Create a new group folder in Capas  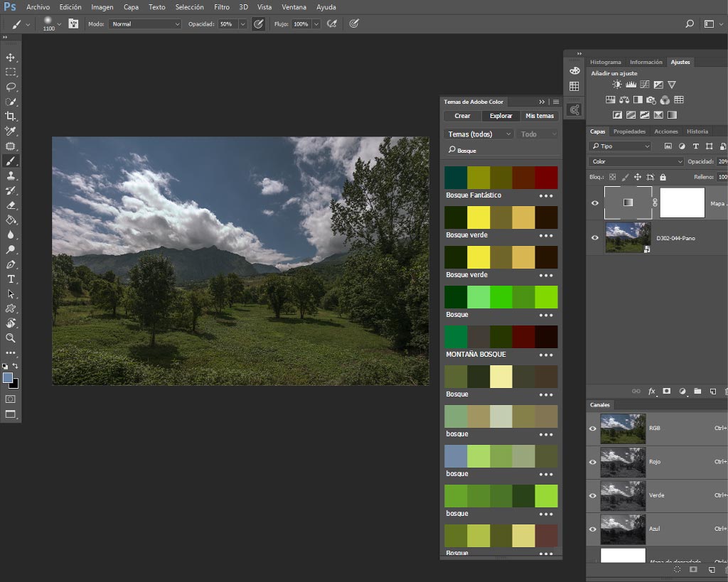(697, 392)
